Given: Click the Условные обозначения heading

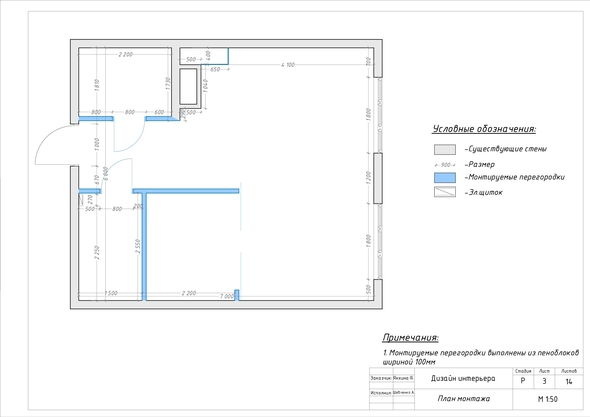Looking at the screenshot, I should 484,129.
